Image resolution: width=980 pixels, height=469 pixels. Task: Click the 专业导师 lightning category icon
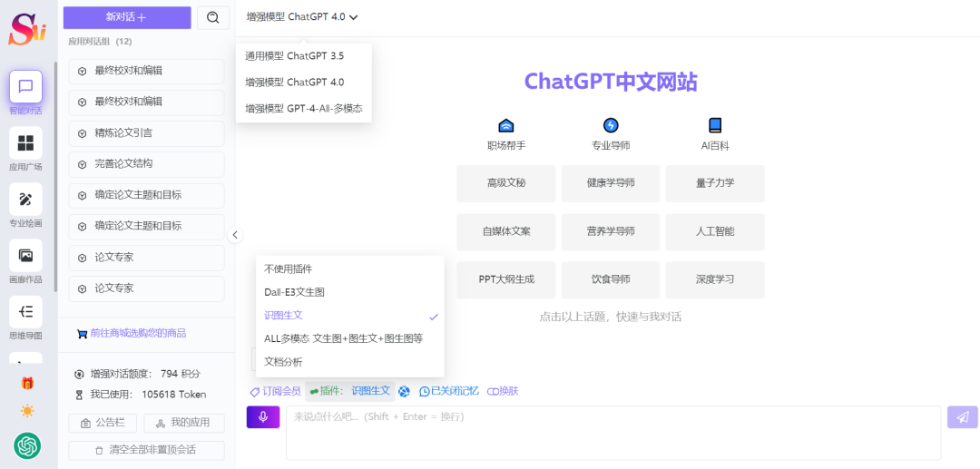(x=611, y=125)
